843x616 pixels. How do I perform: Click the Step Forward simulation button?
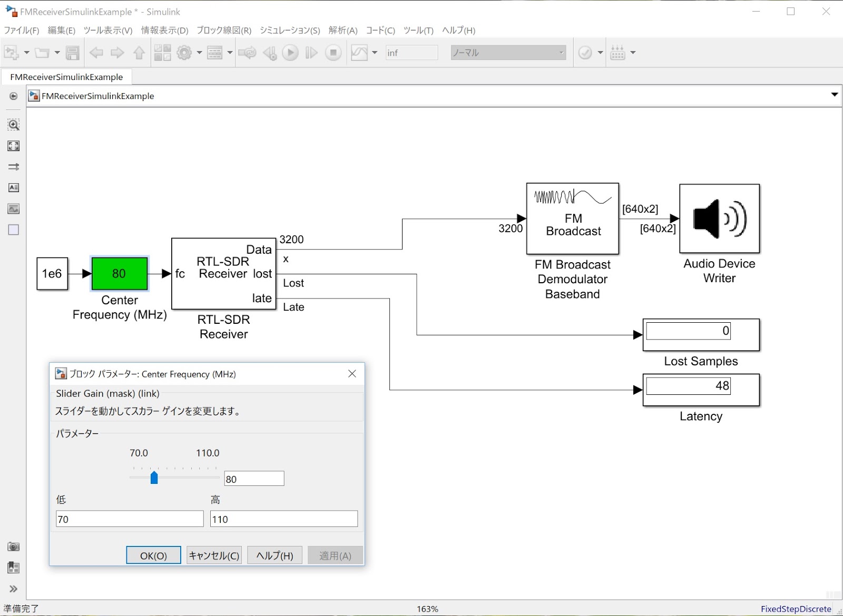point(311,52)
